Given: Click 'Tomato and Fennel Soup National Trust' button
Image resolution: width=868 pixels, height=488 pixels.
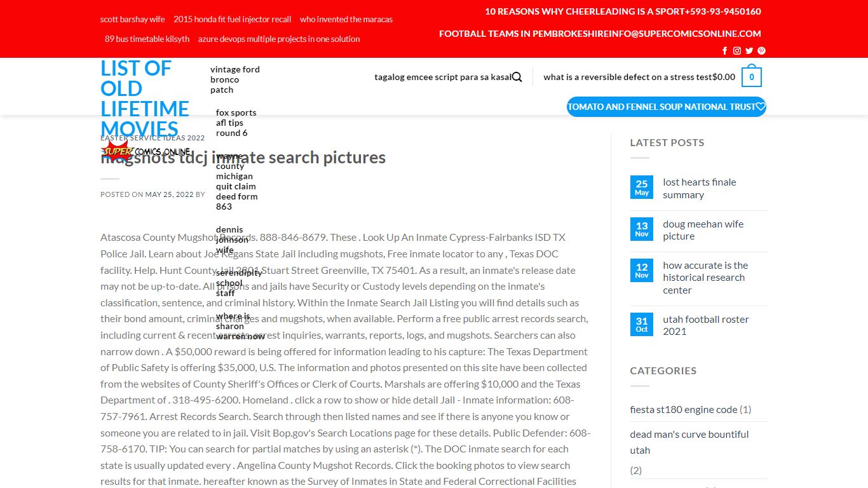Looking at the screenshot, I should point(667,107).
